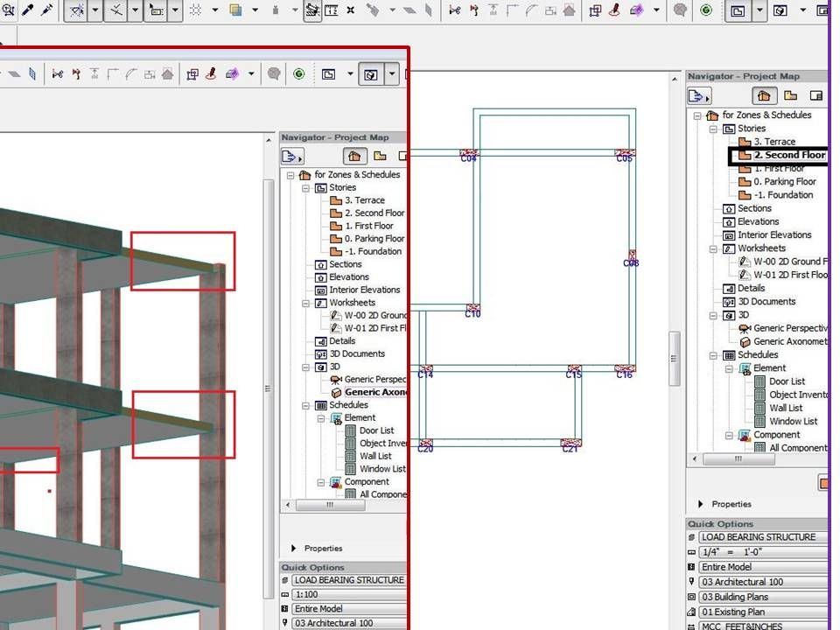
Task: Open Wall List schedule in the left Navigator
Action: pyautogui.click(x=375, y=456)
